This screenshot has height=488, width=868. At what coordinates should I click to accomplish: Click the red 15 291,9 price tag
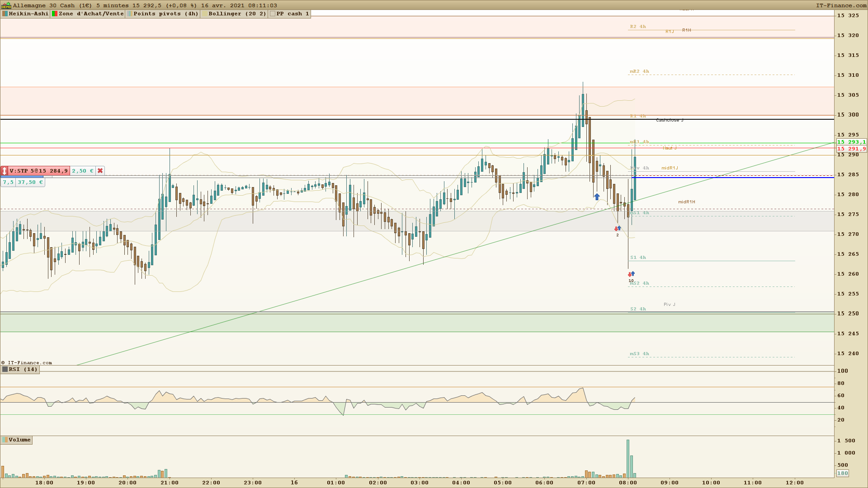[x=851, y=149]
